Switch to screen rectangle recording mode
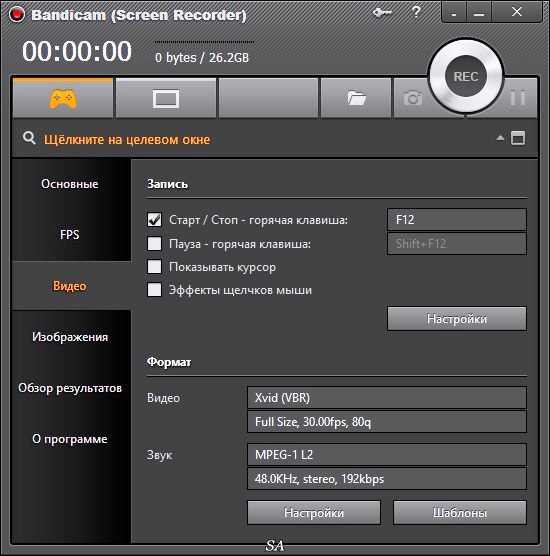 tap(166, 99)
